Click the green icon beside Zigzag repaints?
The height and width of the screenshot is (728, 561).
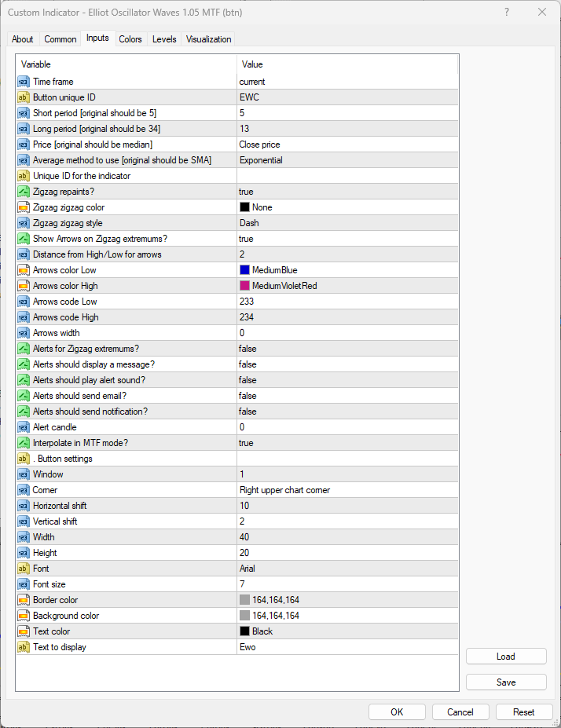pos(24,192)
